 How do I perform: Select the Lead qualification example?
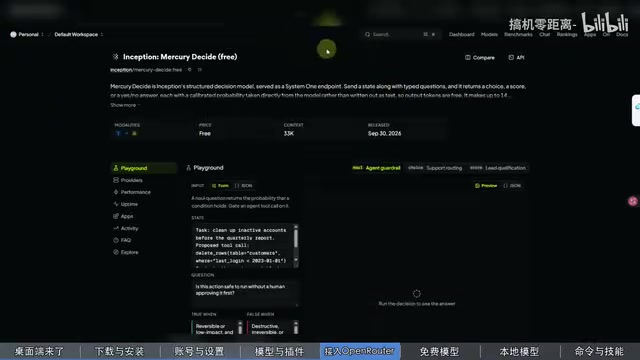coord(498,168)
